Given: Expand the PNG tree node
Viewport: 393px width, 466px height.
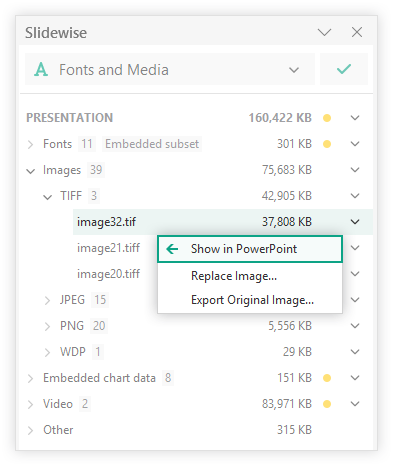Looking at the screenshot, I should (x=47, y=326).
